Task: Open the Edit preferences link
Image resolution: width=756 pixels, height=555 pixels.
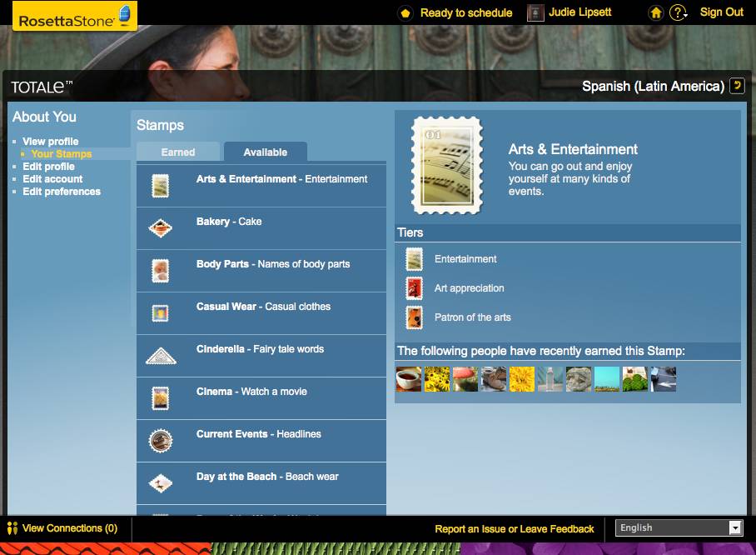Action: tap(62, 192)
